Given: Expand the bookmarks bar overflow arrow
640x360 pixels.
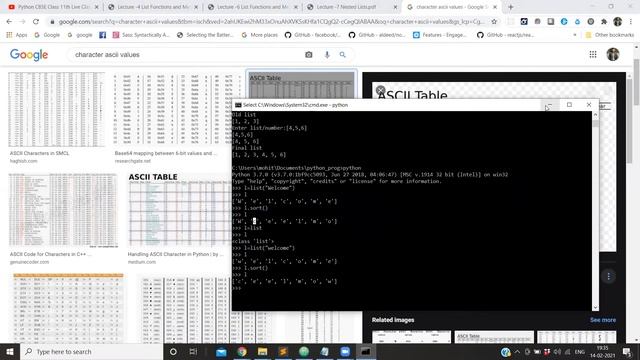Looking at the screenshot, I should click(575, 35).
